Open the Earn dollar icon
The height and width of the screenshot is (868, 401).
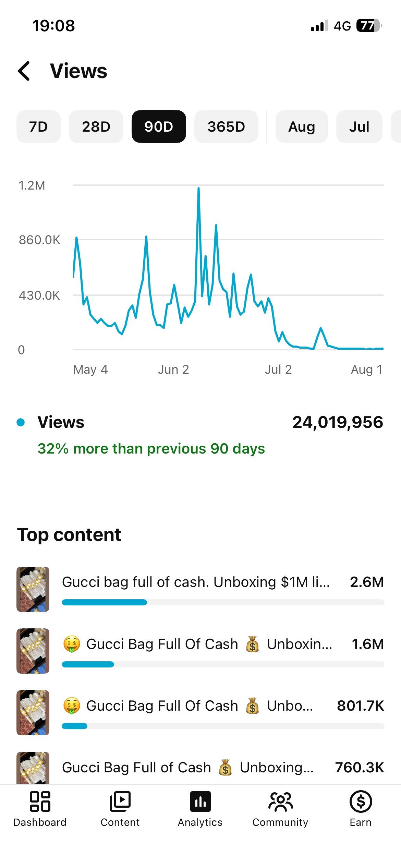(361, 801)
